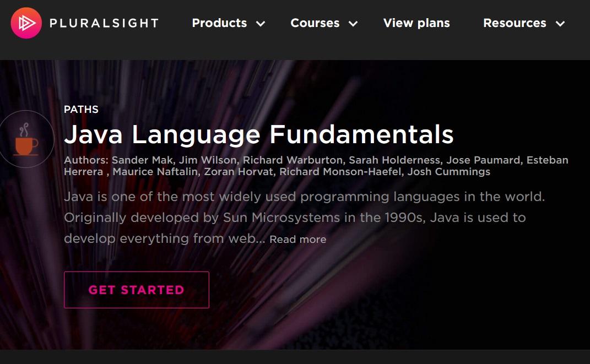Select author name Zoran Horvat
590x364 pixels.
[239, 172]
